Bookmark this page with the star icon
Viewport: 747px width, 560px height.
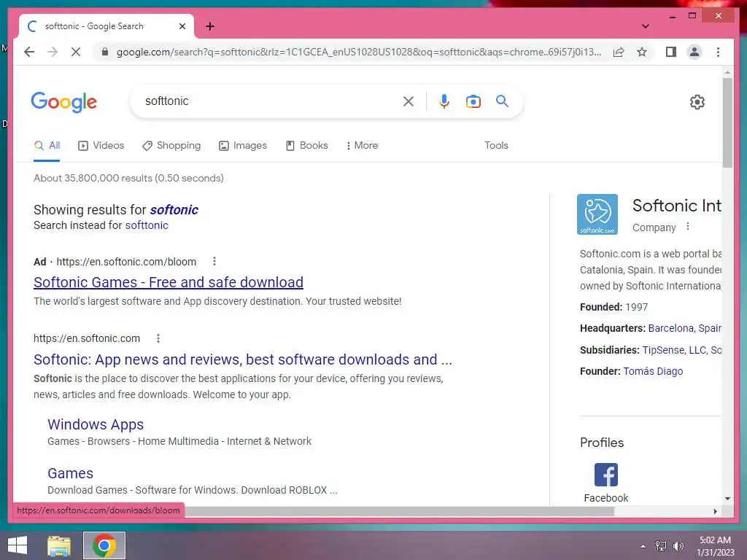[642, 52]
